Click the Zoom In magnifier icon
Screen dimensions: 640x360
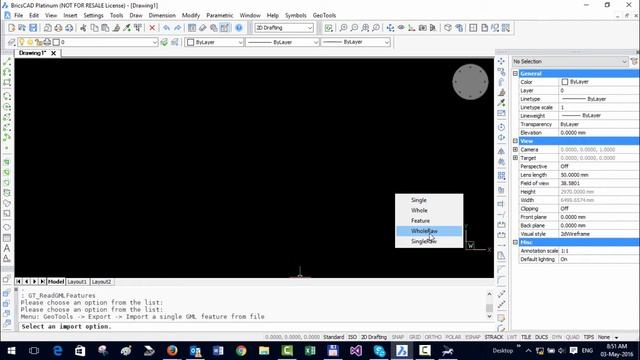click(x=343, y=28)
